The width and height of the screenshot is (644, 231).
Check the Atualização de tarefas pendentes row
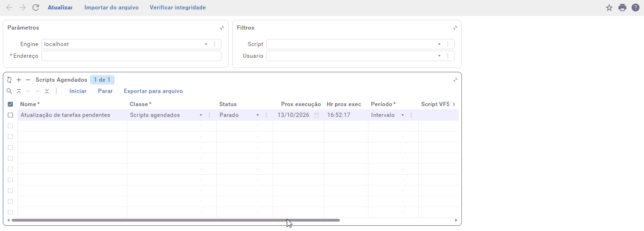click(10, 115)
